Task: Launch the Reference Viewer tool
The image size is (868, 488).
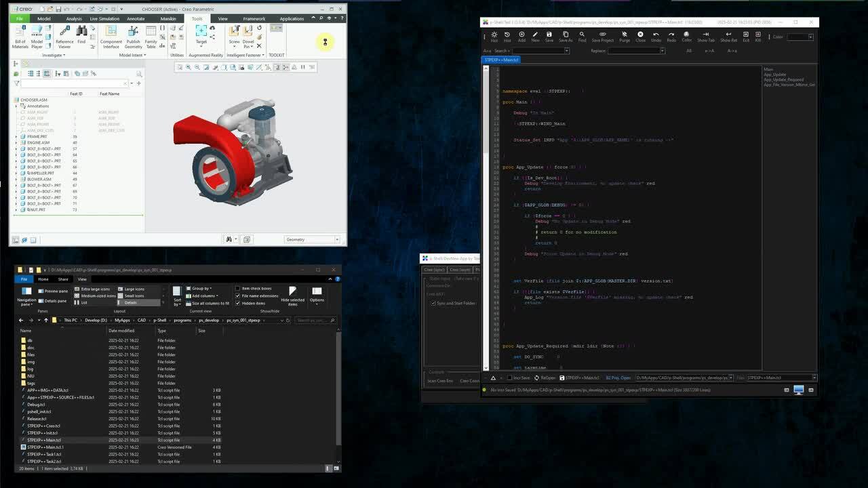Action: [64, 37]
